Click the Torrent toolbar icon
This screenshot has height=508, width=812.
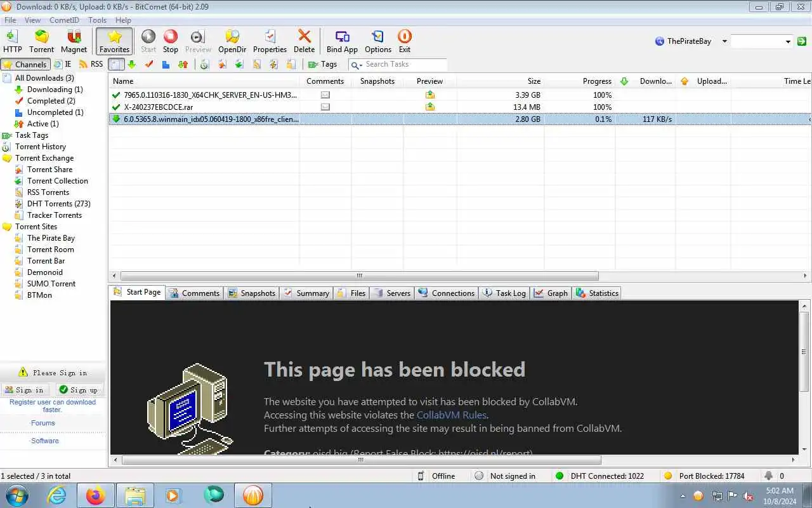[x=41, y=41]
